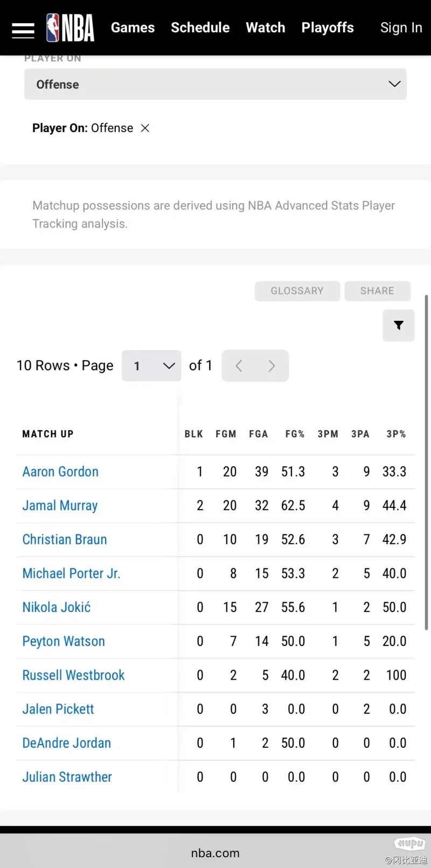Image resolution: width=431 pixels, height=868 pixels.
Task: Go to Watch in the nav bar
Action: [266, 27]
